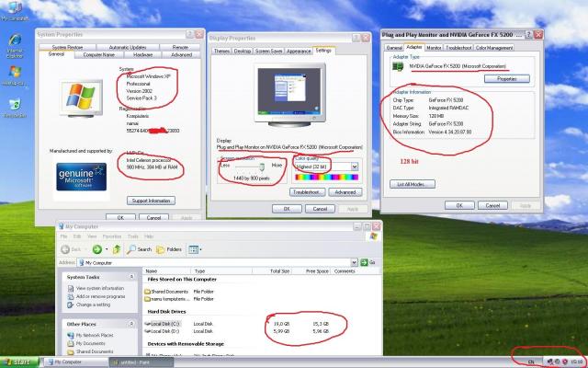The width and height of the screenshot is (588, 368).
Task: Click the Start button
Action: (18, 362)
